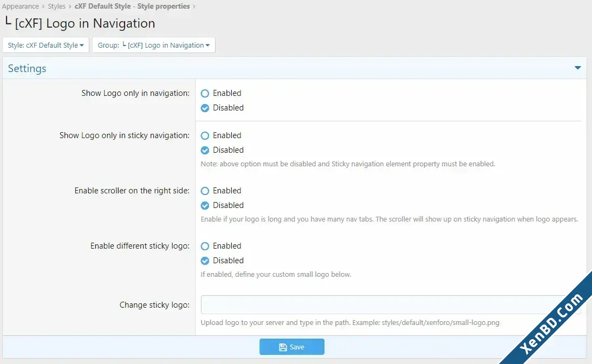Click the 'Show Logo only in navigation:' label
The height and width of the screenshot is (364, 592).
click(135, 93)
